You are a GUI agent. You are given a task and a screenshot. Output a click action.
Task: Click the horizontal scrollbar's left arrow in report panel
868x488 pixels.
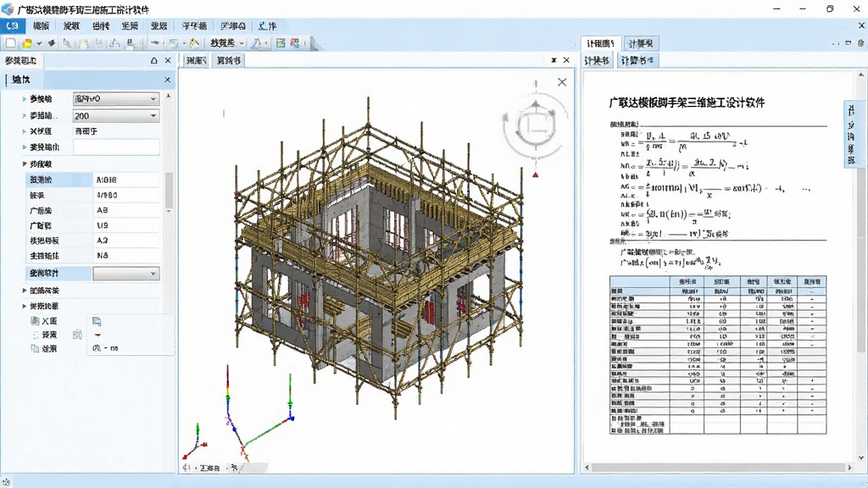[x=587, y=468]
